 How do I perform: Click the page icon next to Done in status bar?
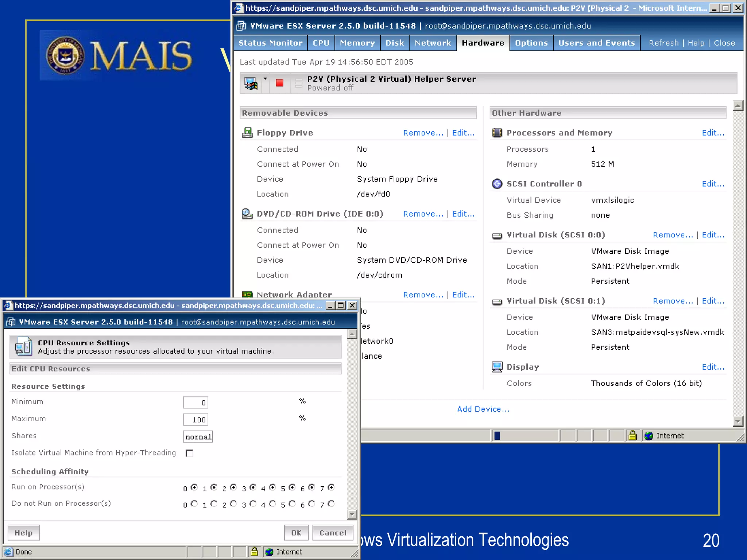tap(9, 552)
